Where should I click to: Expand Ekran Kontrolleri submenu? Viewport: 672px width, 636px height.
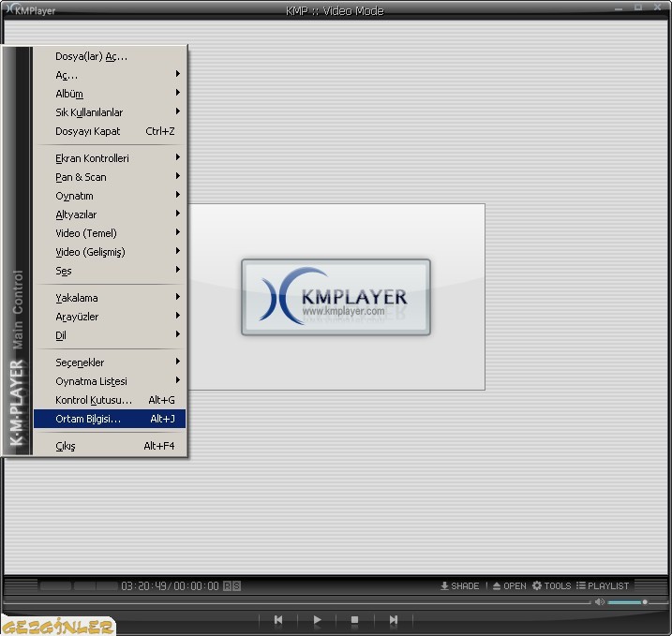coord(110,158)
